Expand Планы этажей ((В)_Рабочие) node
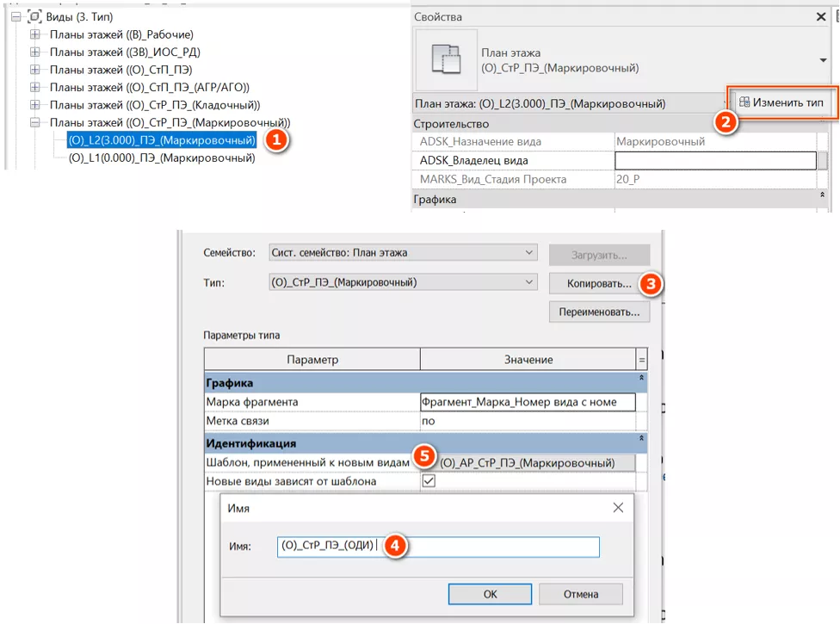Viewport: 840px width, 624px height. point(35,34)
